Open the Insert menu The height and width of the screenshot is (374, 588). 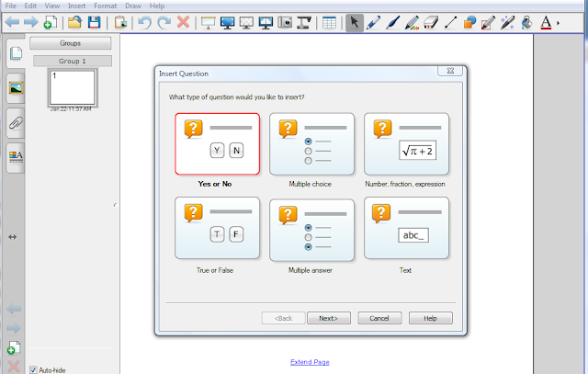pos(76,6)
